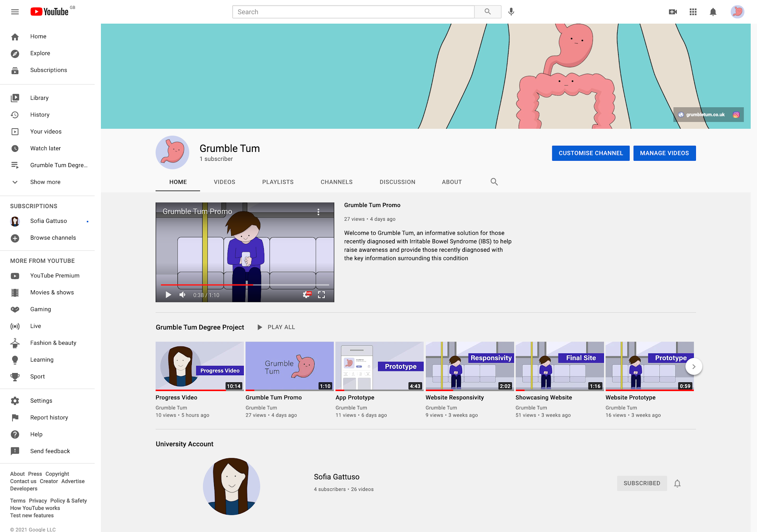757x532 pixels.
Task: Open the notifications bell in header
Action: [x=713, y=12]
